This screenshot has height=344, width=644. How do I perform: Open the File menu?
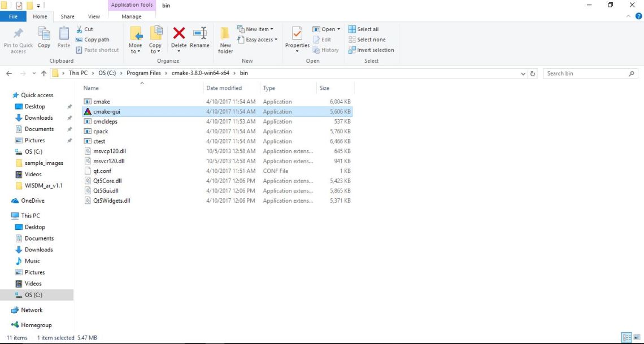pyautogui.click(x=13, y=16)
